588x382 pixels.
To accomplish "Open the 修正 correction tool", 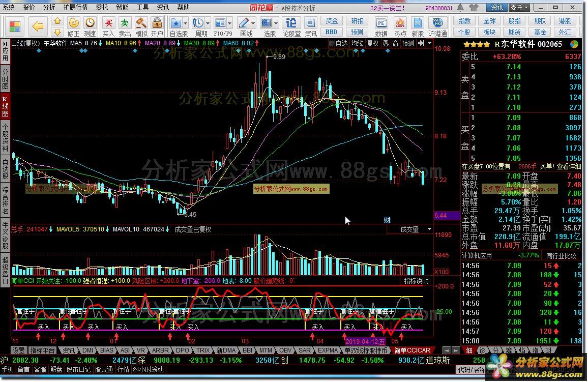I will [73, 27].
